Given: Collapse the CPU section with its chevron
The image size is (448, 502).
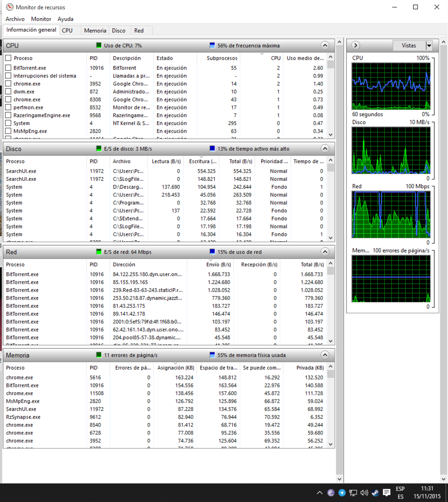Looking at the screenshot, I should point(324,45).
